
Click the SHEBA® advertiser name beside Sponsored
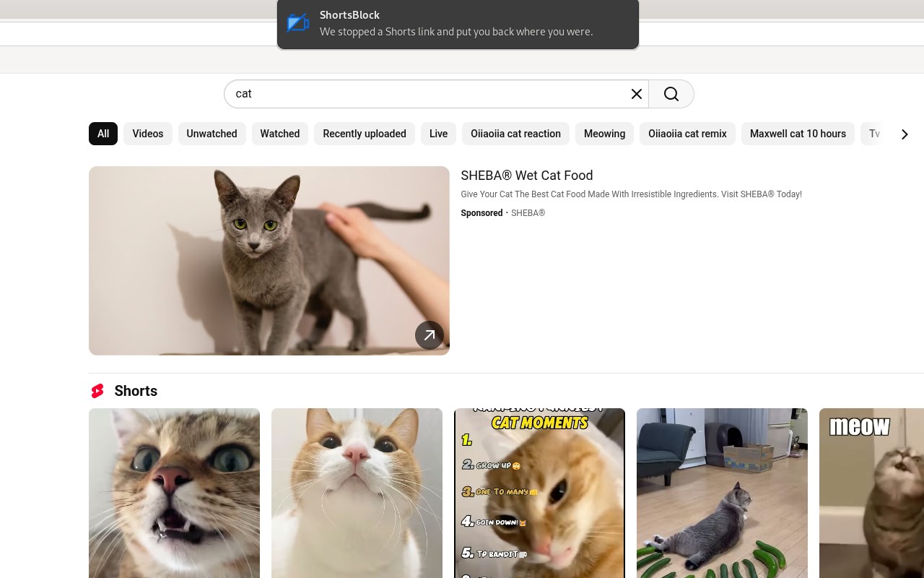[528, 213]
